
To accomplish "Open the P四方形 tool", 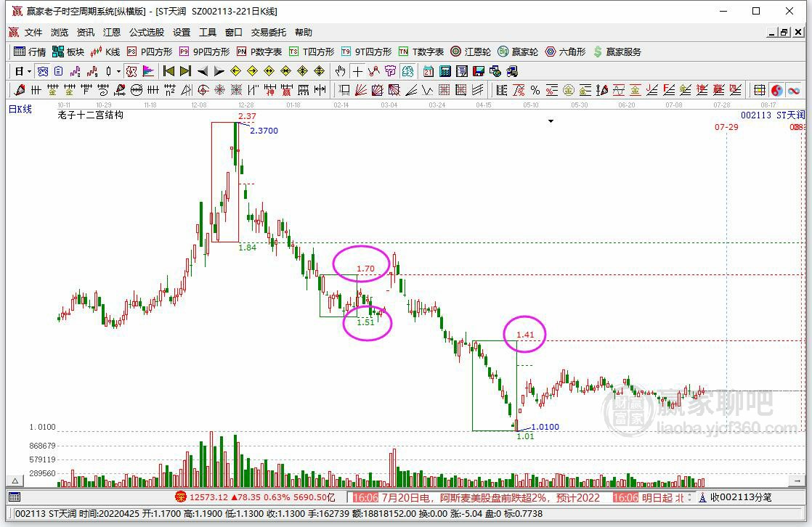I will tap(150, 52).
